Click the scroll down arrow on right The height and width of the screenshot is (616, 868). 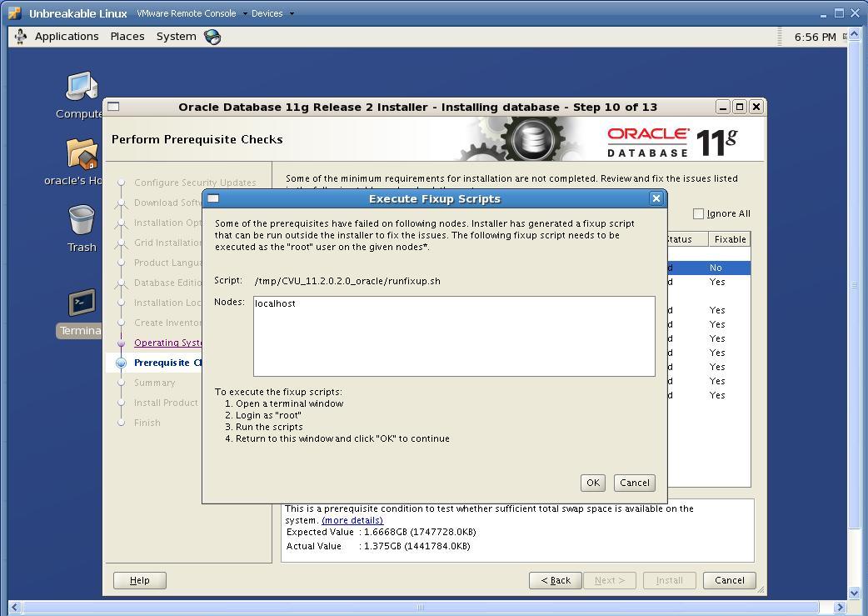tap(854, 593)
